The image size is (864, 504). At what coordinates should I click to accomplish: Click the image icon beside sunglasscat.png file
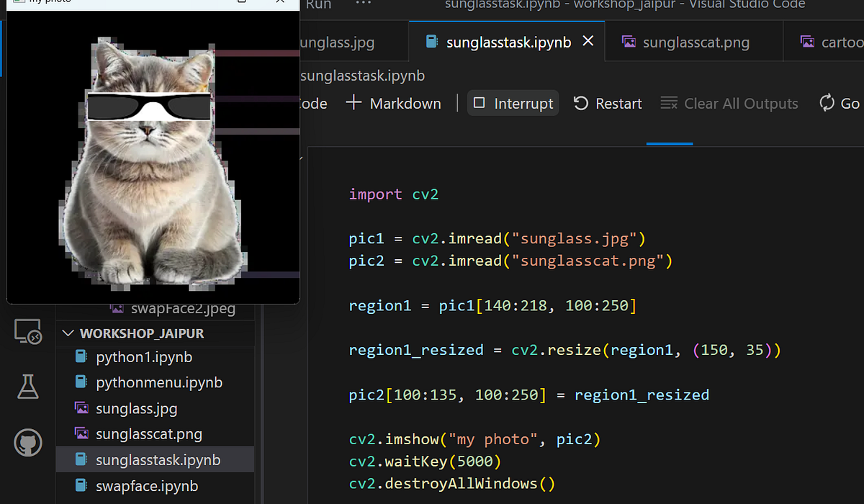81,433
